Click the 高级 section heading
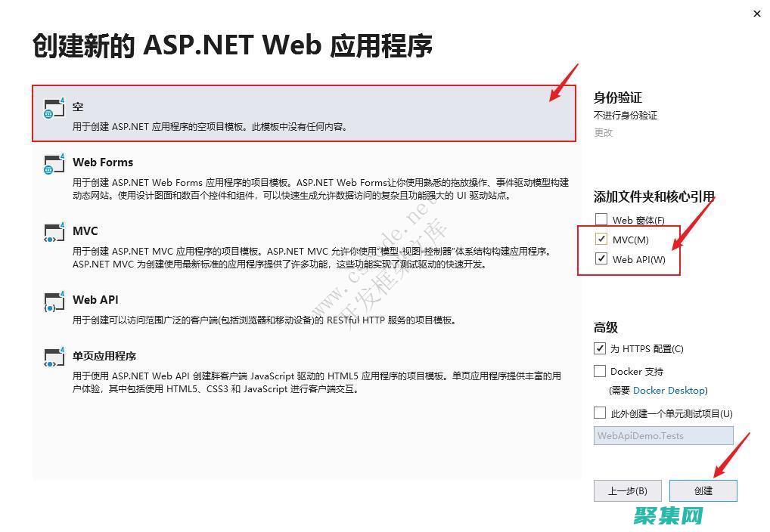This screenshot has width=770, height=532. click(x=606, y=327)
